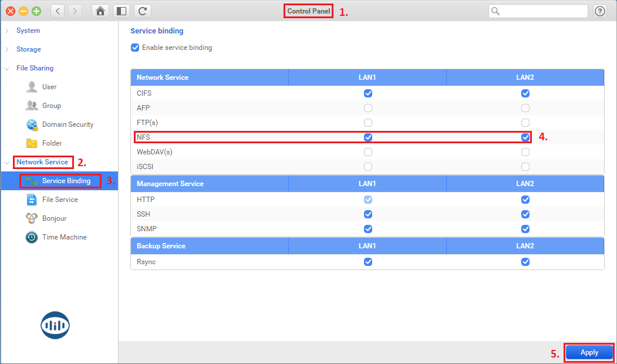
Task: Expand the System section
Action: (28, 31)
